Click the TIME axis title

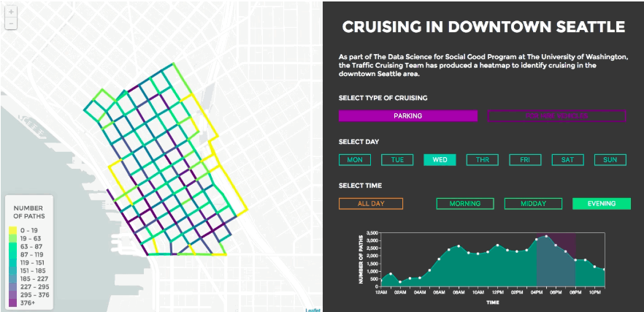(x=493, y=303)
